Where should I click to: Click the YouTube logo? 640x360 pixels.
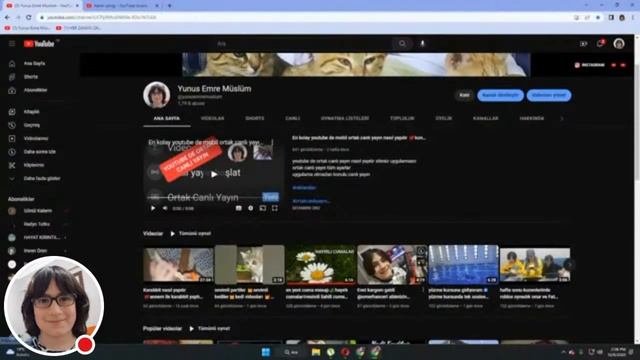[x=39, y=44]
